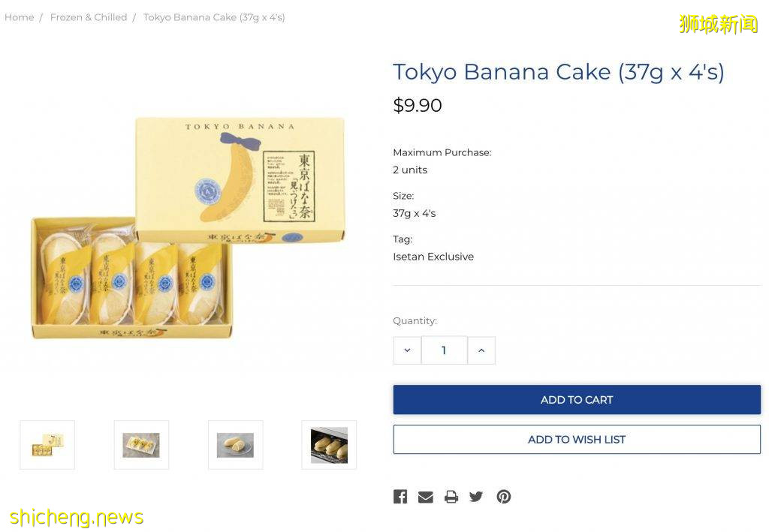Pin the product to Pinterest
769x532 pixels.
coord(503,496)
